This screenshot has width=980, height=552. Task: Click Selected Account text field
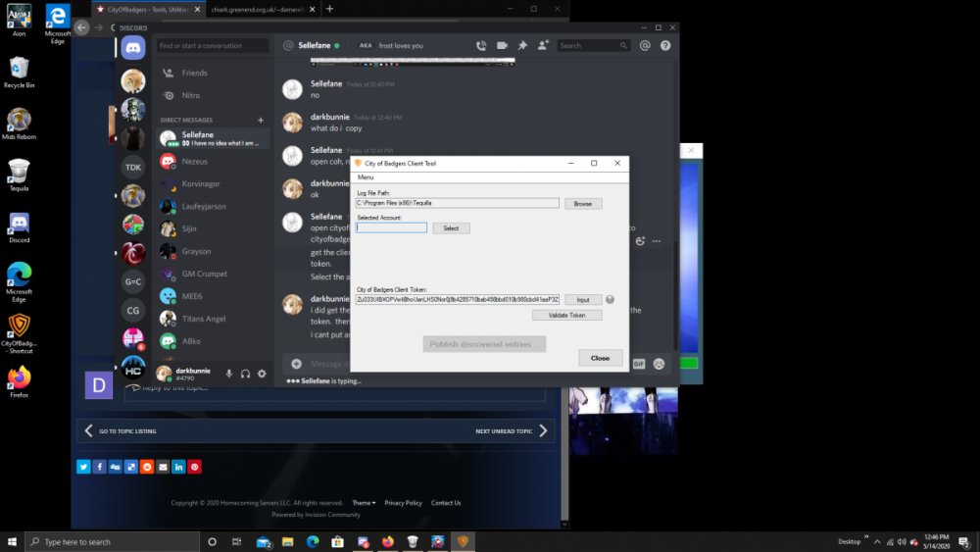[x=392, y=227]
